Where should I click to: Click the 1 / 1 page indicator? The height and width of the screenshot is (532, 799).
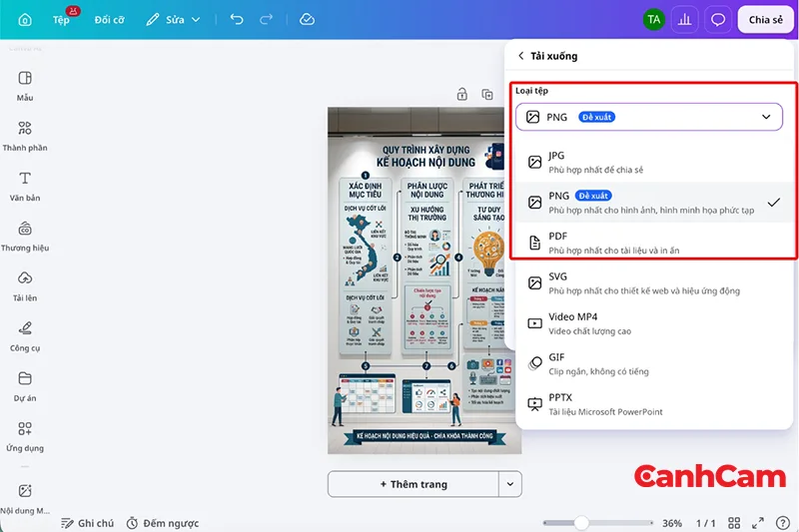(x=706, y=523)
